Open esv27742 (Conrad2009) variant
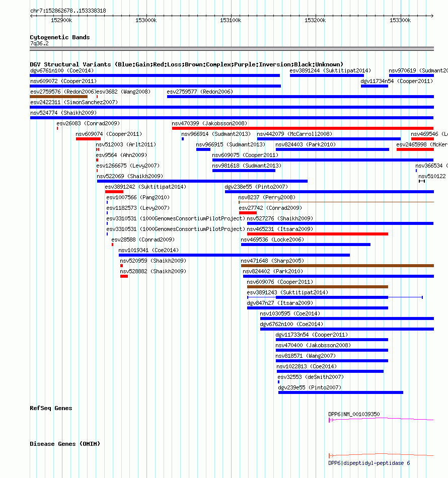 (x=248, y=213)
